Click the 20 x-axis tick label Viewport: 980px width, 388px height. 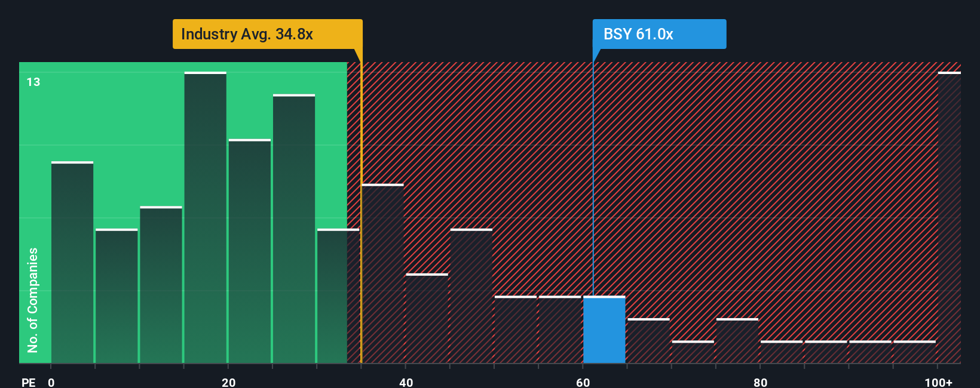pyautogui.click(x=228, y=382)
